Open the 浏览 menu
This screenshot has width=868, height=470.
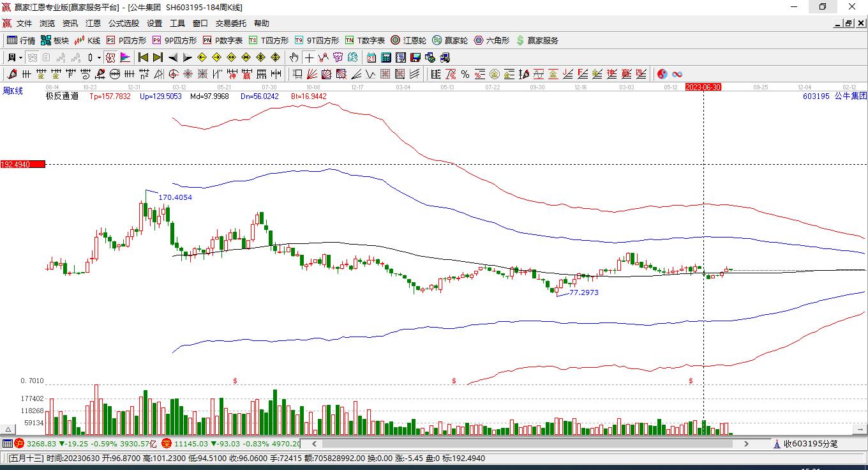(x=47, y=24)
